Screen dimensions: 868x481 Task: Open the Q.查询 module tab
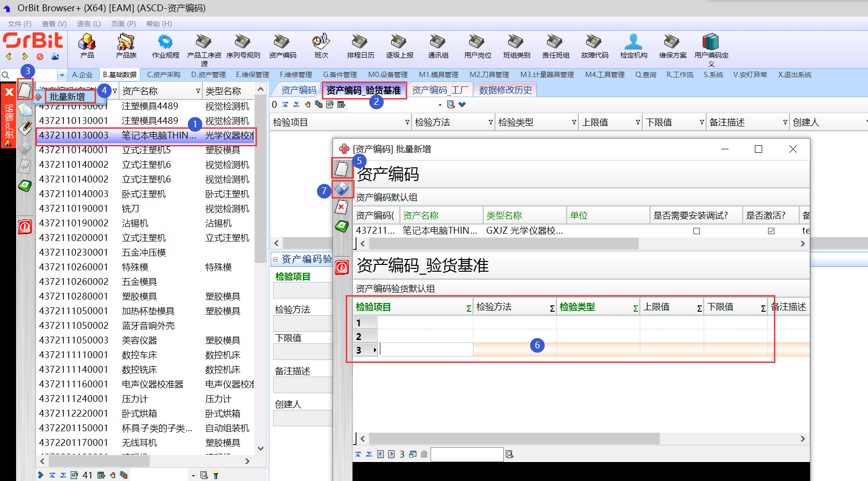646,75
